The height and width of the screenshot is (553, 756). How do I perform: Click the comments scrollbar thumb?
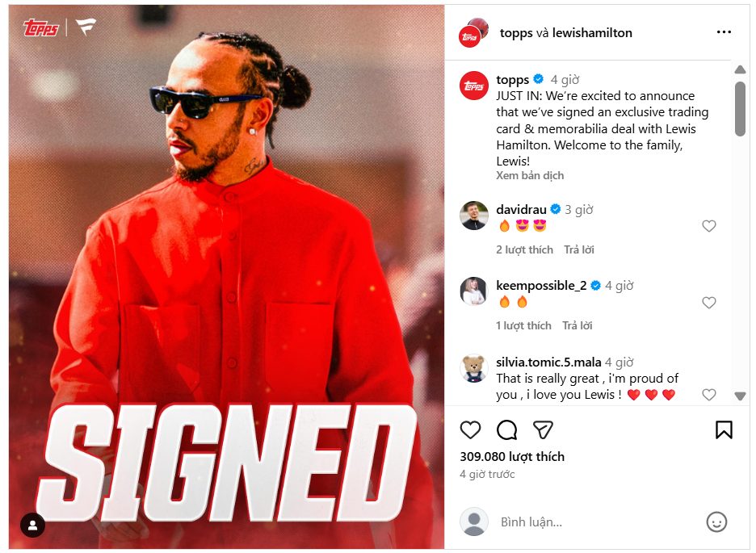click(x=740, y=109)
